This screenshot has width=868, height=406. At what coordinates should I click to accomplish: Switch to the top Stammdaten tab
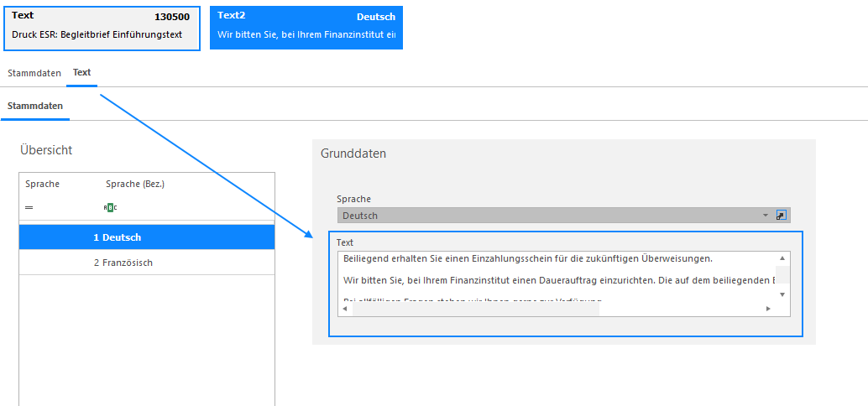(x=34, y=73)
